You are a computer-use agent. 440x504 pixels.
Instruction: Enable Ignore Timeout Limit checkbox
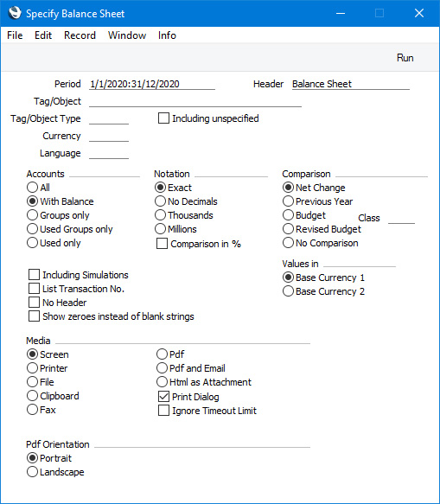coord(163,411)
